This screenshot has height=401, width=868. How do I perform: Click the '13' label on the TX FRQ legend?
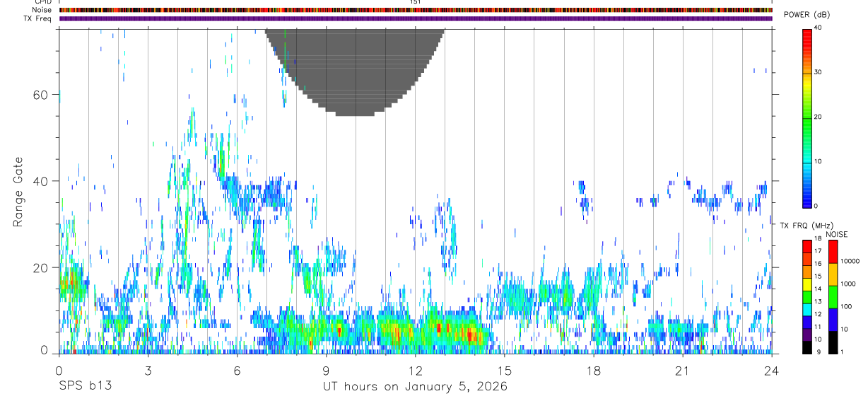[x=819, y=301]
